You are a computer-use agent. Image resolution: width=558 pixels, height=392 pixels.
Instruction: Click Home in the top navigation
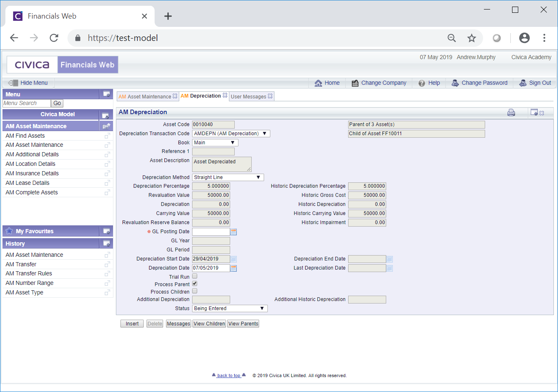pyautogui.click(x=327, y=83)
